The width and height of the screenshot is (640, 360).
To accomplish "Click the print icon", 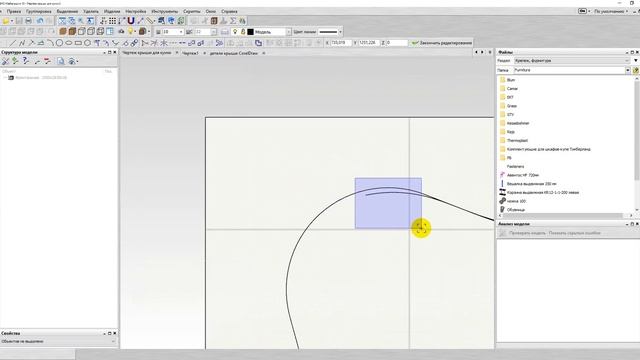I will point(28,21).
